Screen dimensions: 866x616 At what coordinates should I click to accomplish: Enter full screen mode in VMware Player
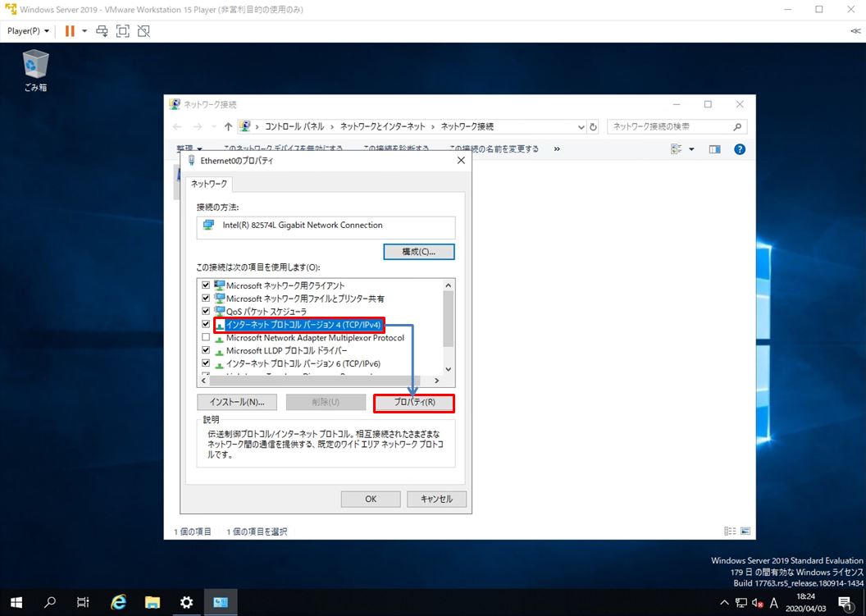coord(123,31)
